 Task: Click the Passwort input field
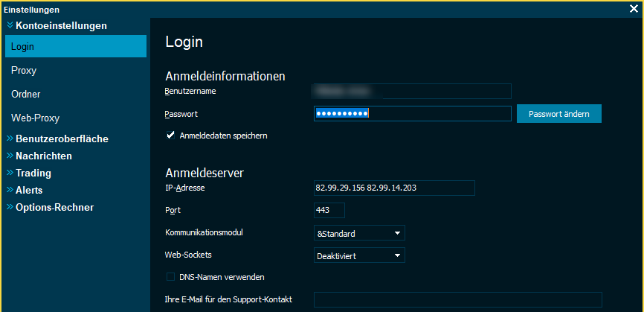(x=413, y=113)
